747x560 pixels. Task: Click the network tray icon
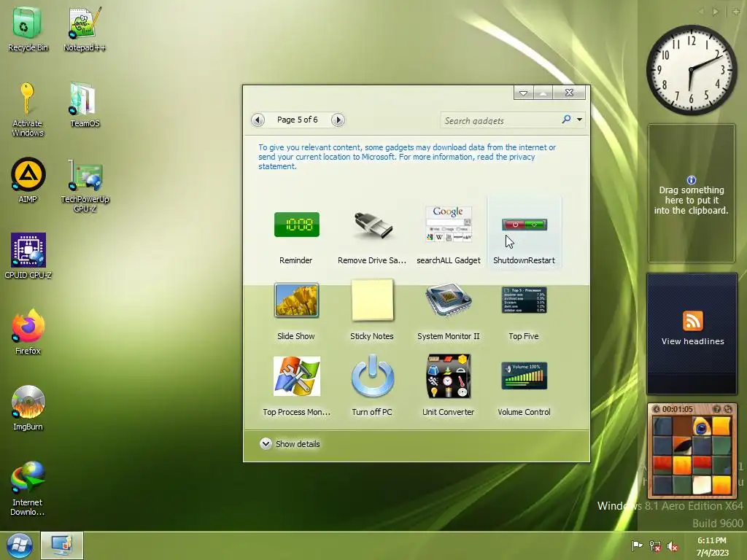click(x=655, y=546)
